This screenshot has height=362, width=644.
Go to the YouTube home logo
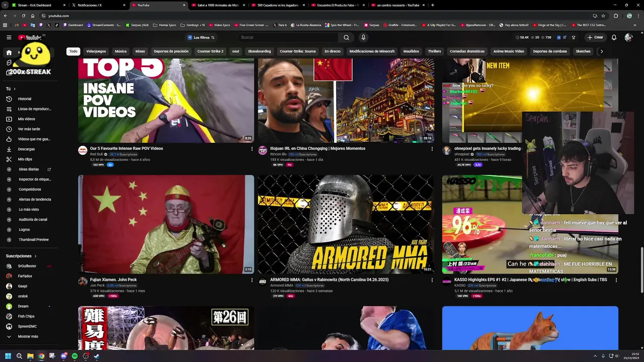click(x=30, y=37)
